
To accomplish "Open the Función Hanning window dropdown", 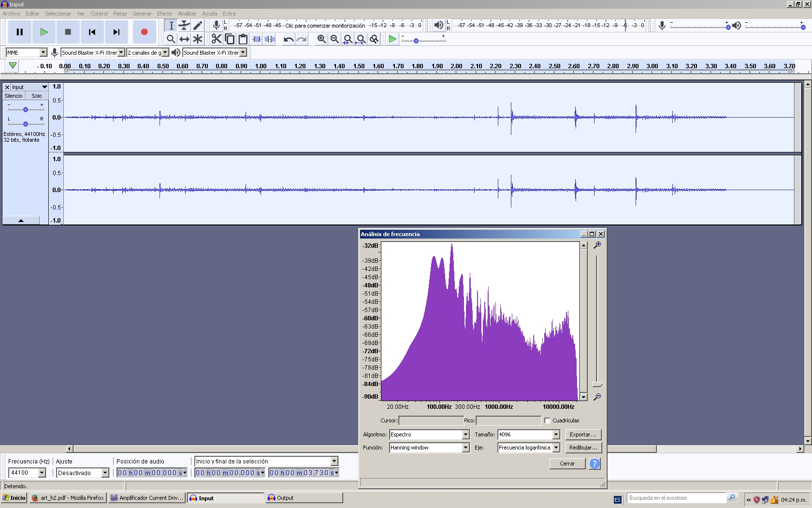I will [x=465, y=448].
